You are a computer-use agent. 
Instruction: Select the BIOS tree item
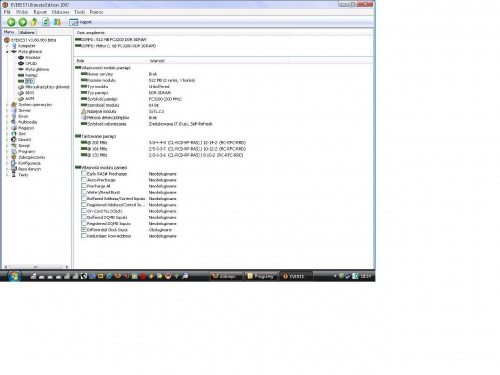(x=30, y=93)
